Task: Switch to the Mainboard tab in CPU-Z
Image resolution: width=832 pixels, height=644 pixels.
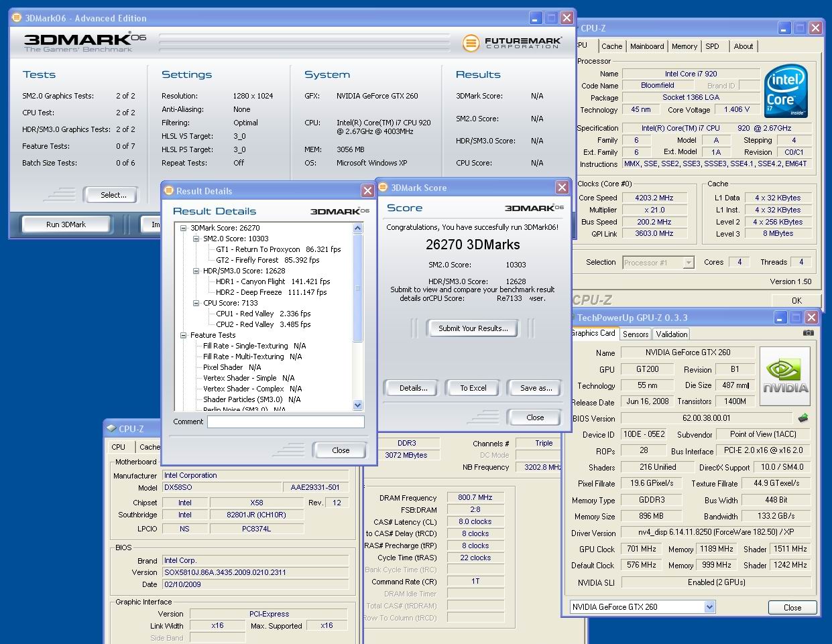Action: (x=647, y=46)
